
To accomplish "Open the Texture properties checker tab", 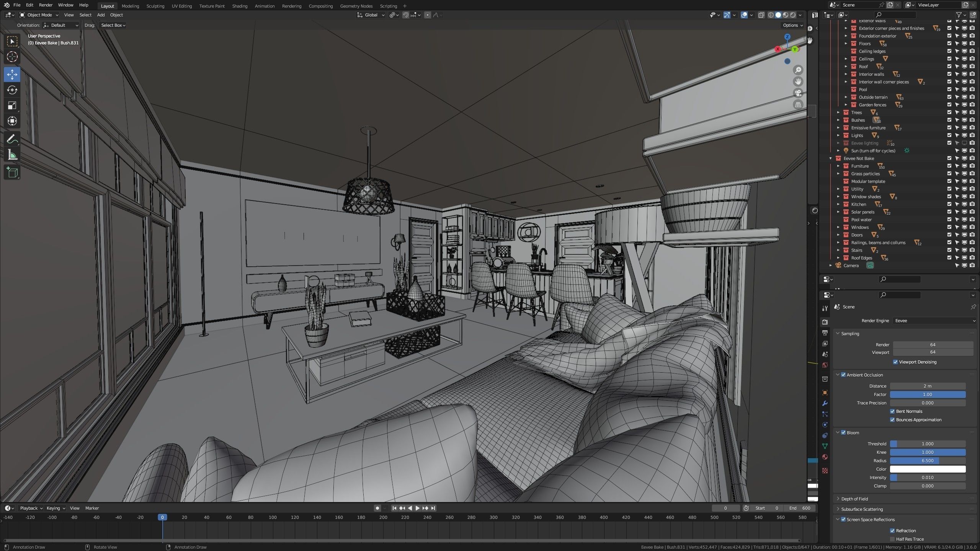I will (825, 471).
